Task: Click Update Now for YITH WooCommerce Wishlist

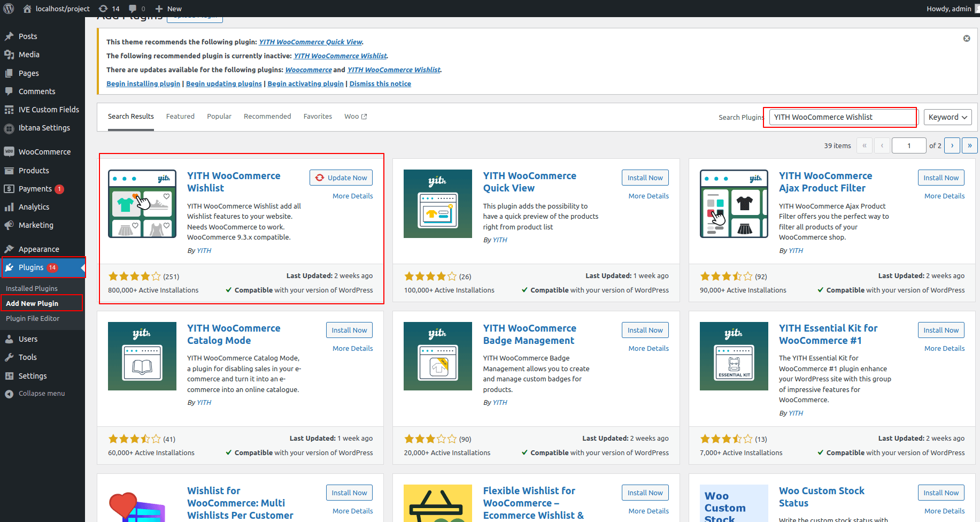Action: (x=341, y=178)
